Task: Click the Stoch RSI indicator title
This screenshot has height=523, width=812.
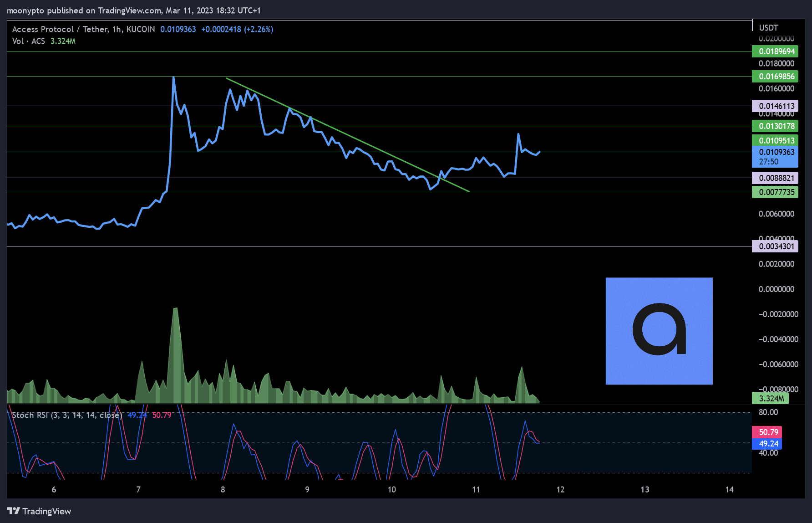Action: (x=67, y=415)
